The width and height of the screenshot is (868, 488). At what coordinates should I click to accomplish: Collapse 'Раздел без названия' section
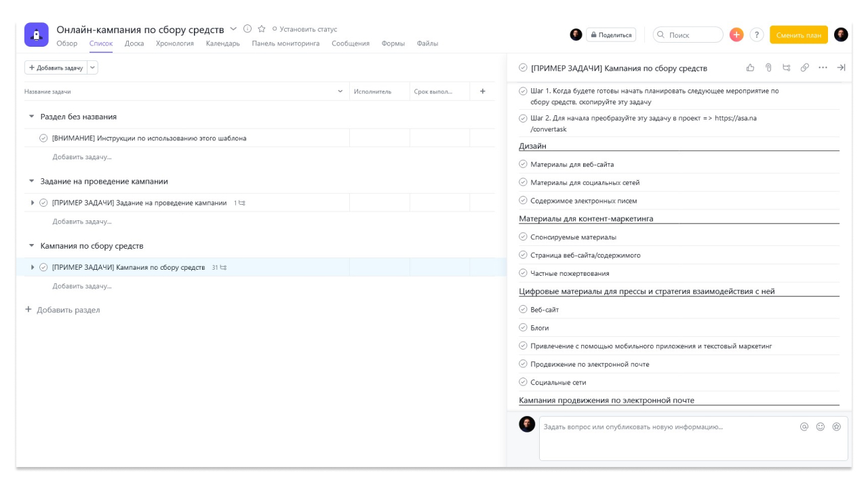click(x=31, y=117)
